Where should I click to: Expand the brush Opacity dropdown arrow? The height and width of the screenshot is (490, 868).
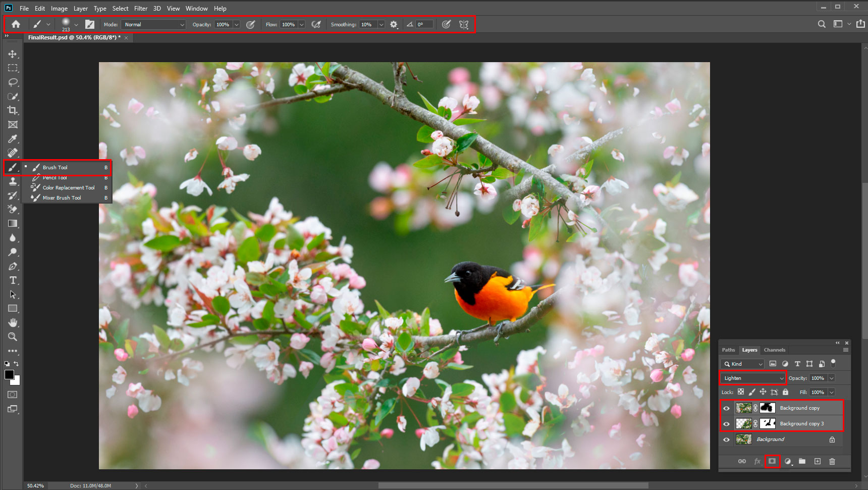[x=236, y=24]
